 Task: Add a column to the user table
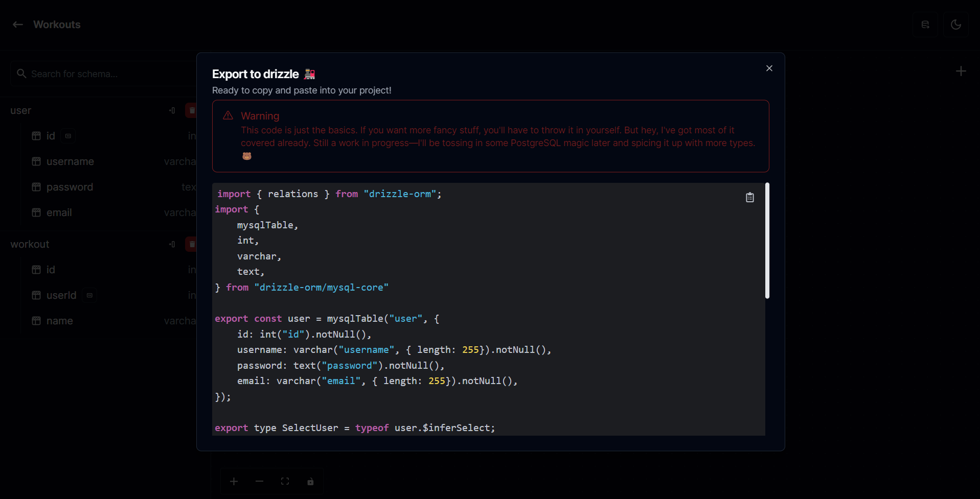[172, 110]
